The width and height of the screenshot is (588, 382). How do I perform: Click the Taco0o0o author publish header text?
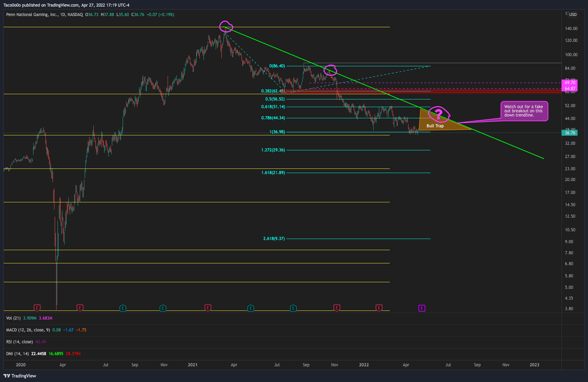[x=66, y=5]
